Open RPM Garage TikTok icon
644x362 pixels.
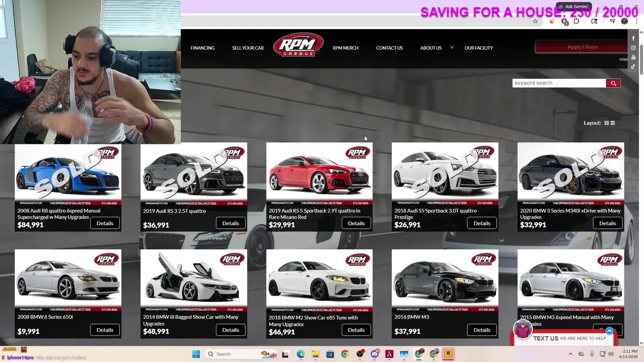coord(633,66)
